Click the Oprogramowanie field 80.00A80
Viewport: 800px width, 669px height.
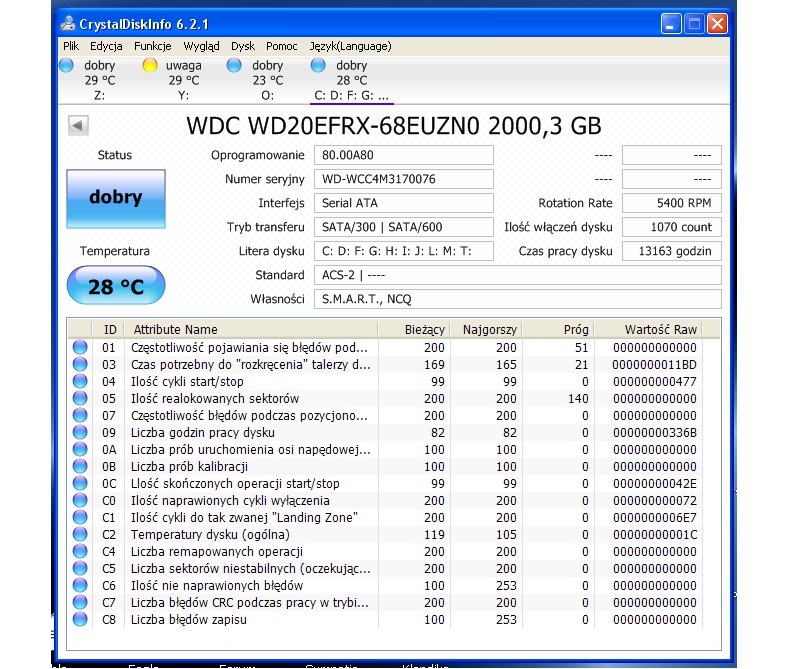pyautogui.click(x=404, y=155)
